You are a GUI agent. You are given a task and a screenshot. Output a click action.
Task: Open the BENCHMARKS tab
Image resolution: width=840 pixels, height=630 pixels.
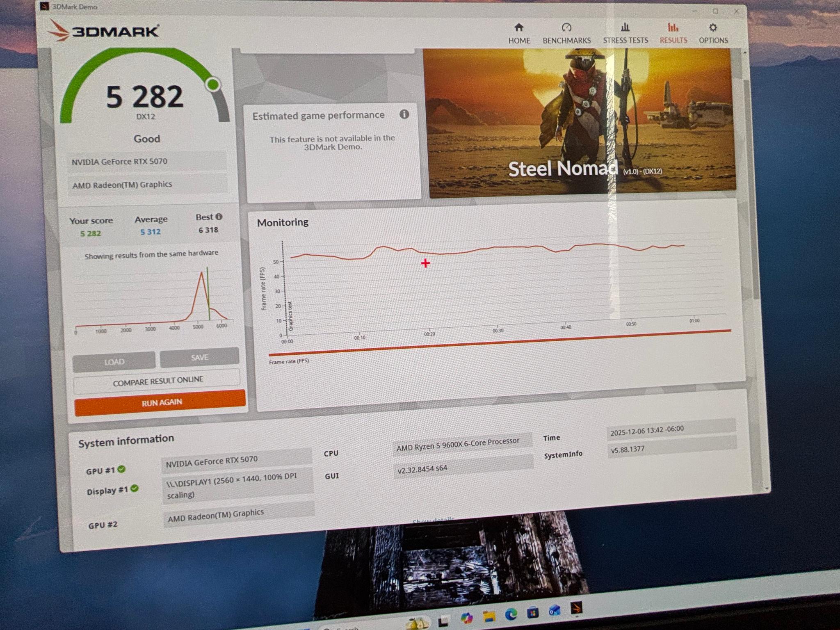pyautogui.click(x=566, y=34)
